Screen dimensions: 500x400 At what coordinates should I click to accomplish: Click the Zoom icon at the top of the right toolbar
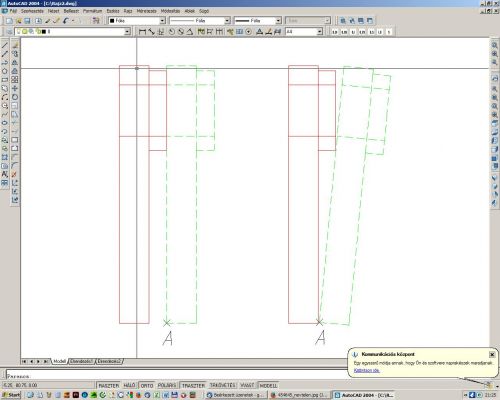coord(495,45)
